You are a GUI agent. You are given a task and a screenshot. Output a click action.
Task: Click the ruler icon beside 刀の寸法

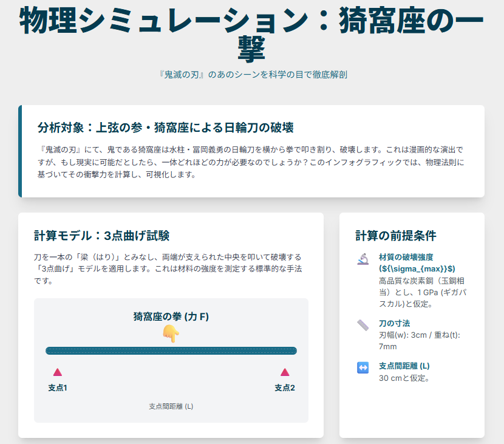click(363, 325)
